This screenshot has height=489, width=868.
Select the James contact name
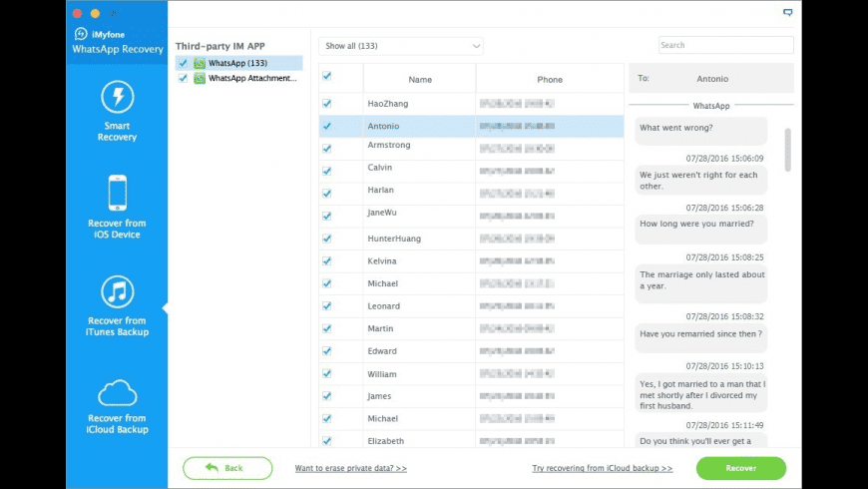click(379, 396)
